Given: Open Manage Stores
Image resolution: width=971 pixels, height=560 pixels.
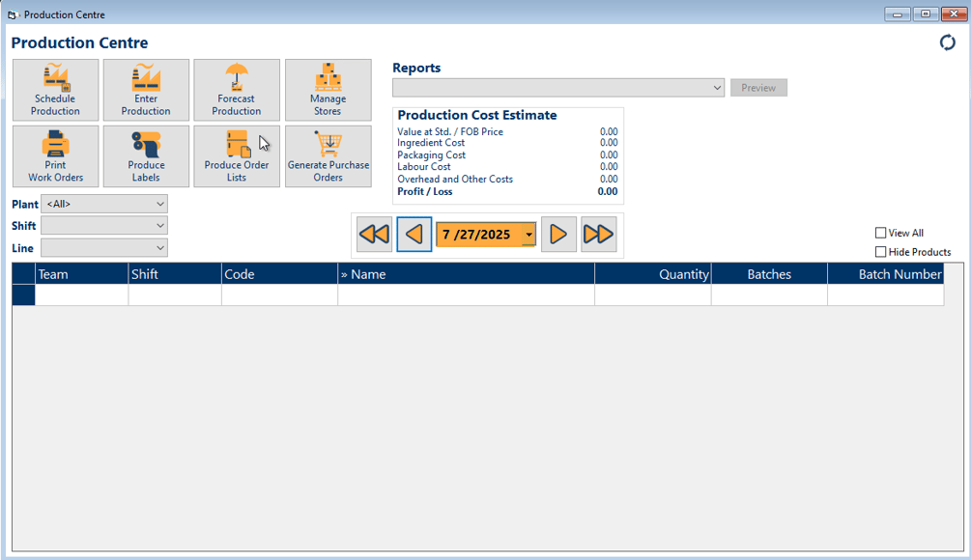Looking at the screenshot, I should tap(328, 90).
